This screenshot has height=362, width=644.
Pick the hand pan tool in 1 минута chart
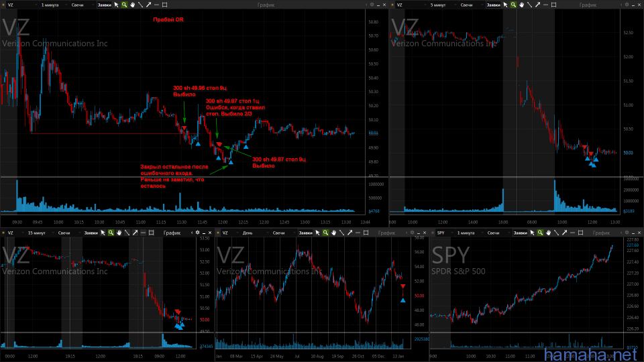coord(132,5)
